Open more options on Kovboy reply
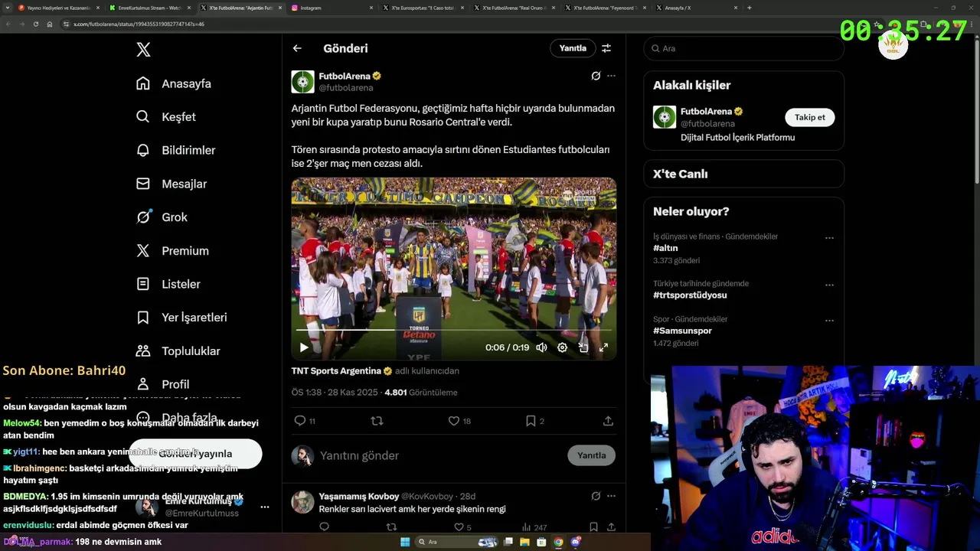The width and height of the screenshot is (980, 551). click(611, 496)
